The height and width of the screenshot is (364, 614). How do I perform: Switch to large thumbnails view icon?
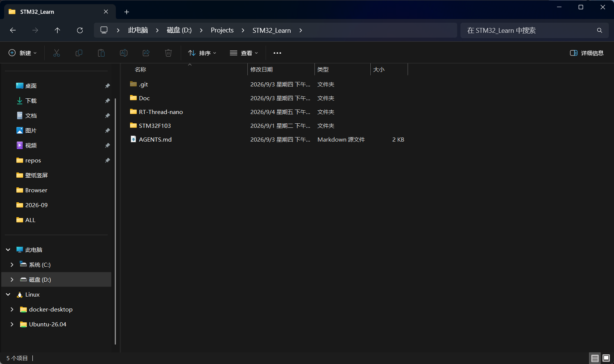(x=606, y=358)
